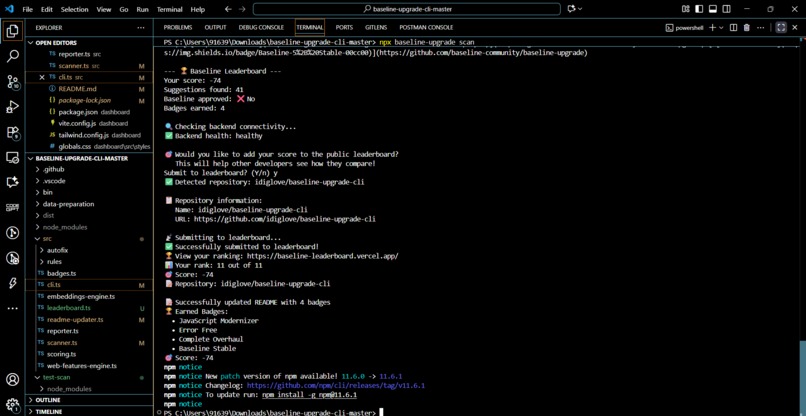Close the cli.ts open editor
This screenshot has height=416, width=806.
pos(42,77)
